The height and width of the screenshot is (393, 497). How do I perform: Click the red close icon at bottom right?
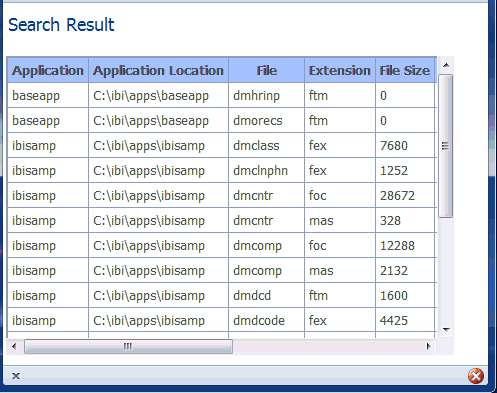click(x=476, y=376)
